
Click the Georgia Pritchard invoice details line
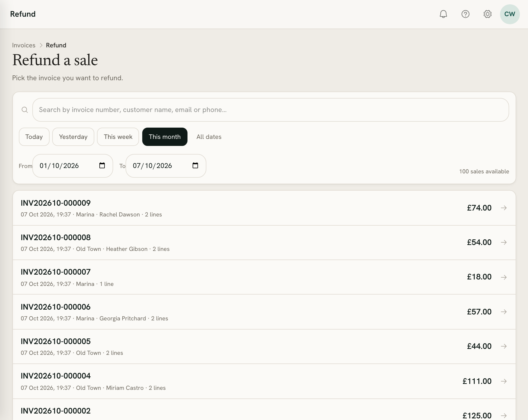coord(94,318)
